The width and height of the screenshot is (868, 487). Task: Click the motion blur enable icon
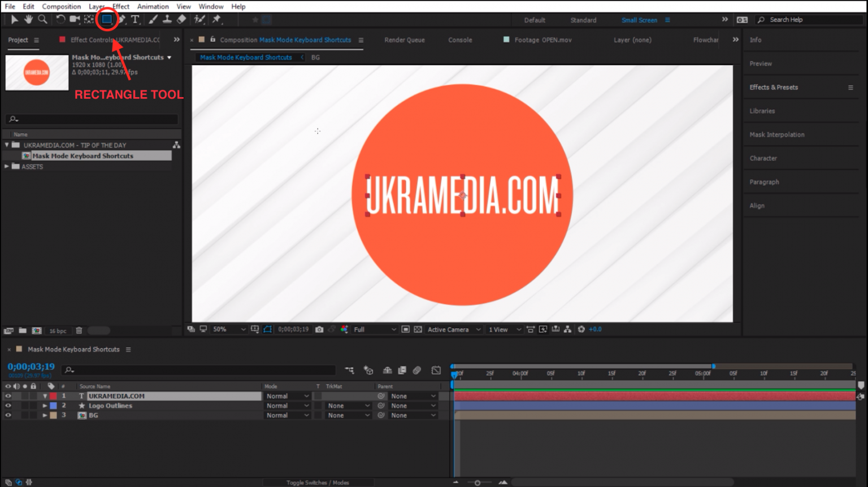(x=417, y=371)
